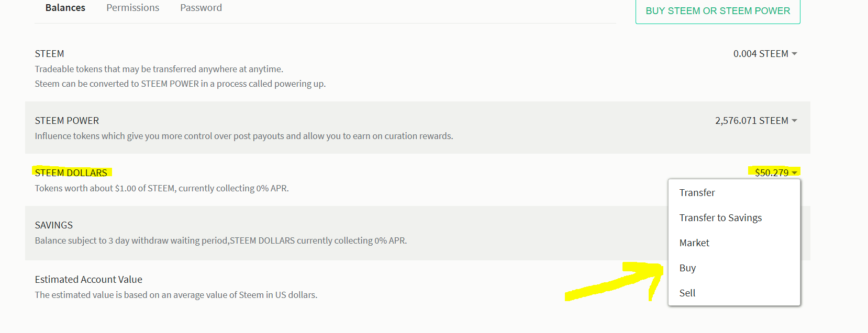Select Sell in the dropdown menu
The width and height of the screenshot is (868, 333).
pyautogui.click(x=734, y=293)
